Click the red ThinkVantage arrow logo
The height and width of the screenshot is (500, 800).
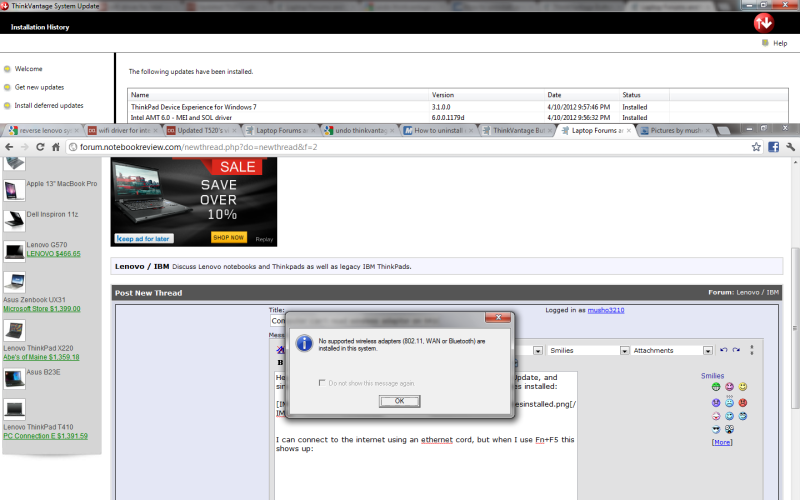(764, 22)
